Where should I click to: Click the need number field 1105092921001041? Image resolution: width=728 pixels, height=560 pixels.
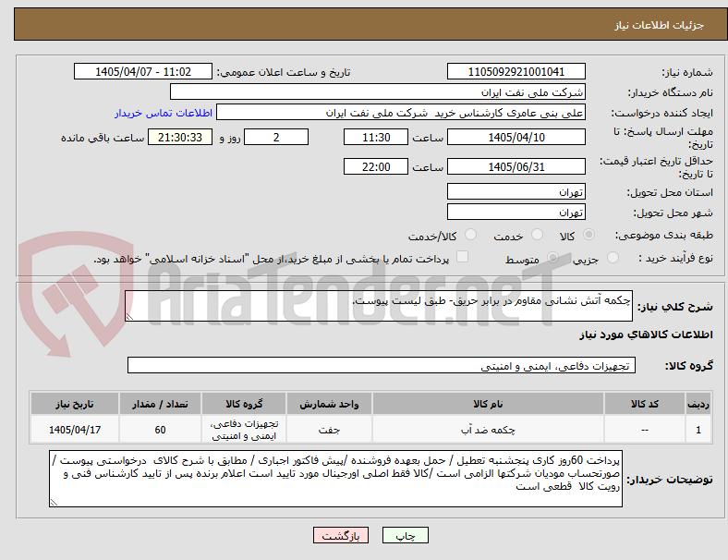coord(516,71)
